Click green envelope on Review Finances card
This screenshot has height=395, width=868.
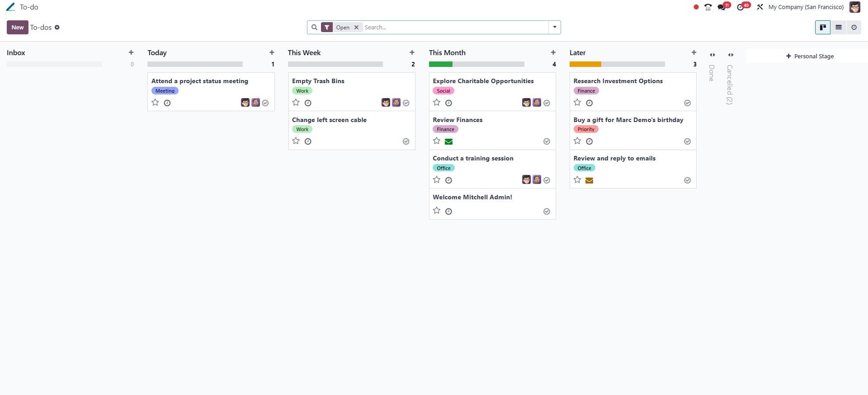point(448,142)
